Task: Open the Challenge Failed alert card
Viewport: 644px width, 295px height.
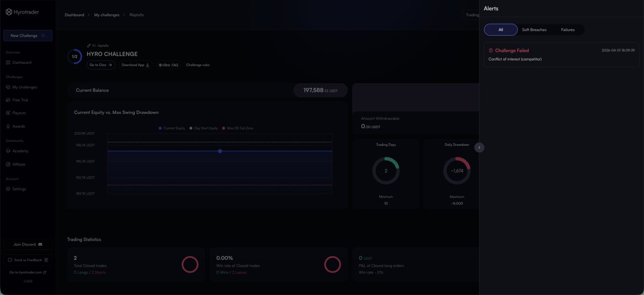Action: point(561,54)
